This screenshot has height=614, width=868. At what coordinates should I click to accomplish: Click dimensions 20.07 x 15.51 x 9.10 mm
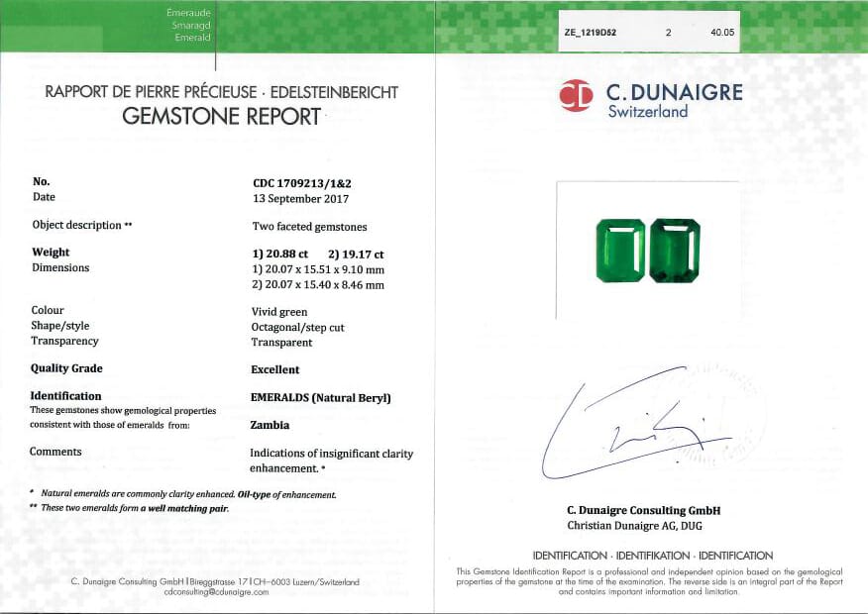[318, 269]
